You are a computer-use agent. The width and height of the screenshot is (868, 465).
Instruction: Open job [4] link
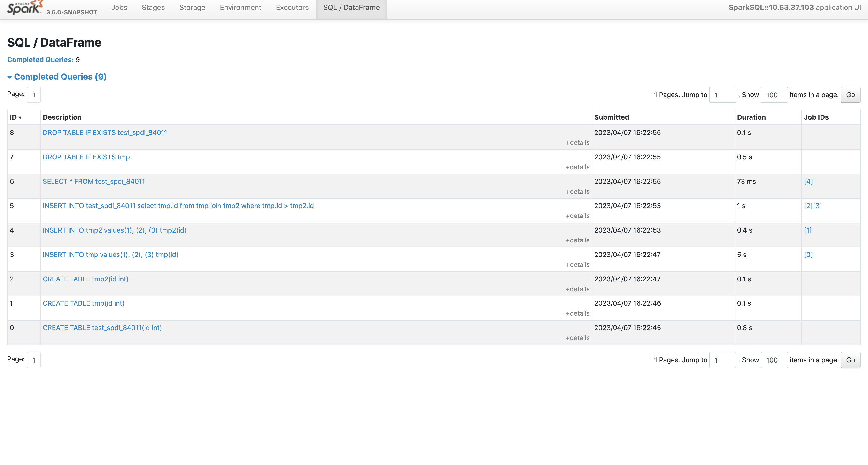tap(808, 181)
